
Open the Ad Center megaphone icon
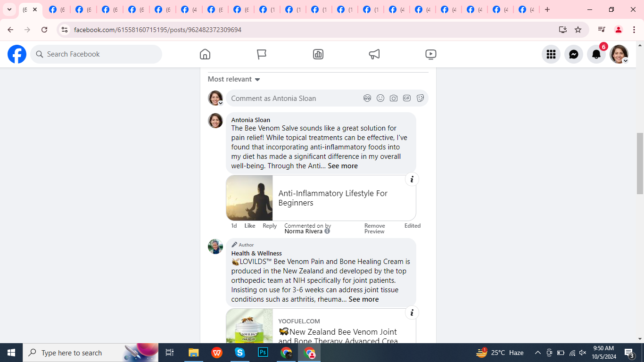374,54
